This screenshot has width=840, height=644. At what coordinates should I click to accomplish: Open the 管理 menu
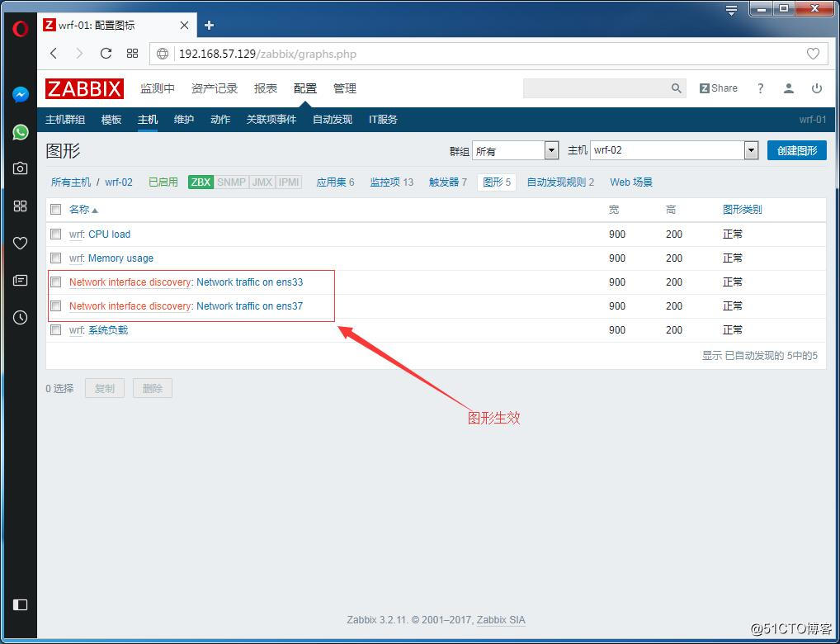click(x=345, y=88)
